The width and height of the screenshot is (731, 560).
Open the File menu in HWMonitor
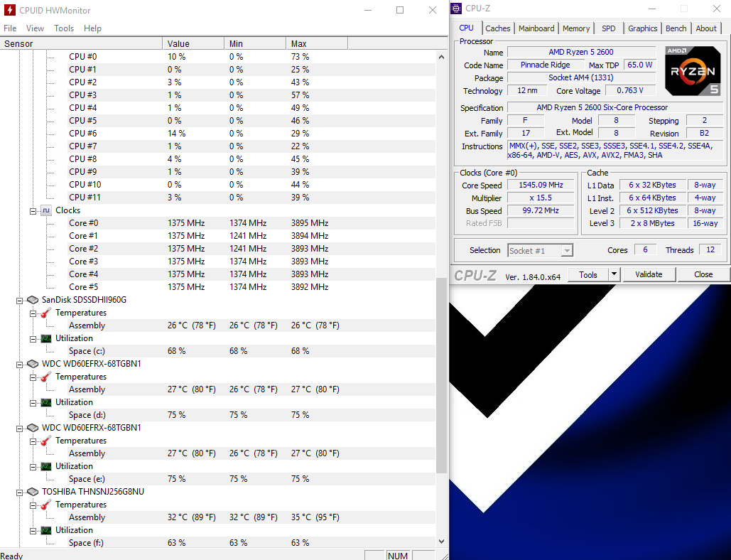(x=10, y=28)
